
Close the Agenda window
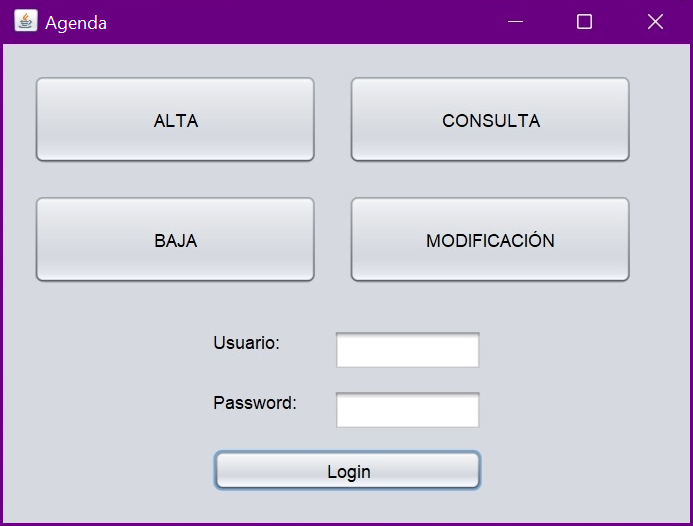point(655,21)
